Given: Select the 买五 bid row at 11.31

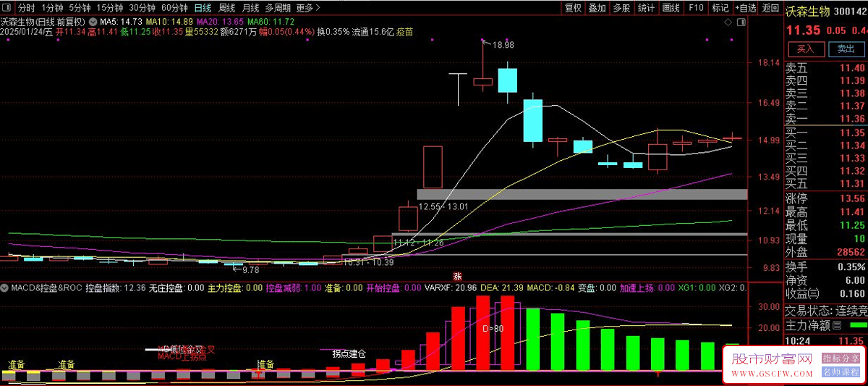Looking at the screenshot, I should click(x=826, y=184).
